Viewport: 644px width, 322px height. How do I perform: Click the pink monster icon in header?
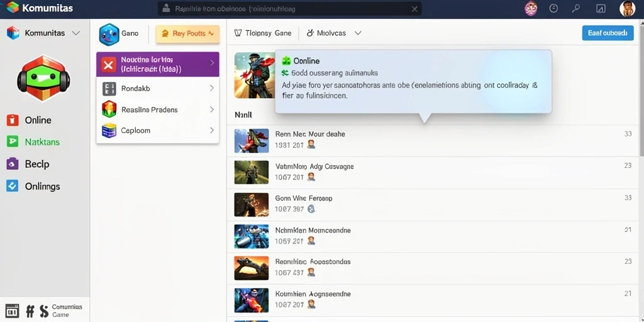pyautogui.click(x=531, y=8)
